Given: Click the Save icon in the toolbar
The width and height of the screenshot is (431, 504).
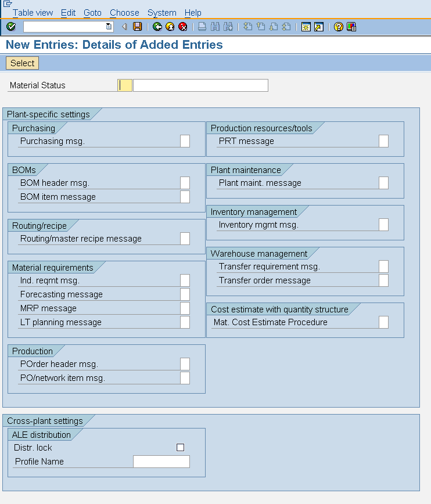Looking at the screenshot, I should pyautogui.click(x=137, y=26).
